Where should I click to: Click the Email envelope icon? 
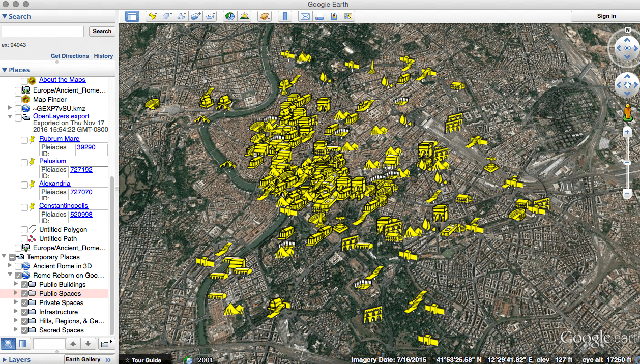[305, 16]
